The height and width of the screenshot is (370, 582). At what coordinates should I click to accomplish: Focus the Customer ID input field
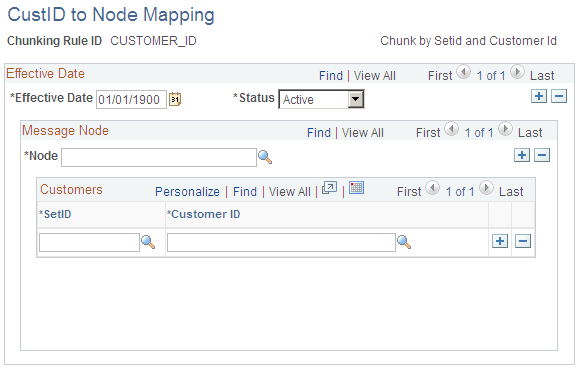(281, 242)
